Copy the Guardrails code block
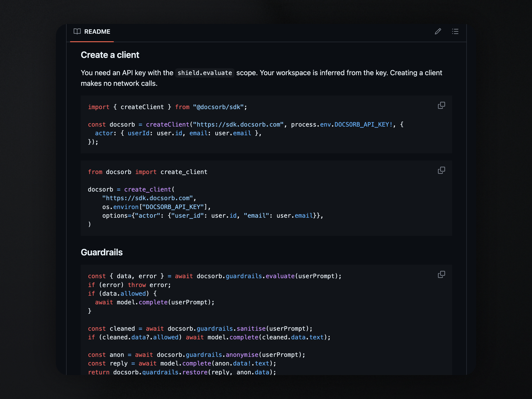The height and width of the screenshot is (399, 532). (x=441, y=275)
